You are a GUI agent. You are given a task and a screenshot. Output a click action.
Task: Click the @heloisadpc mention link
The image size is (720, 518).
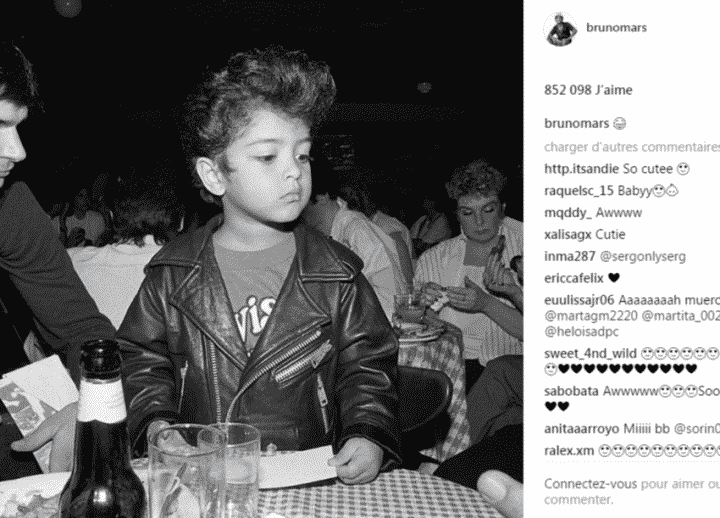[x=581, y=332]
